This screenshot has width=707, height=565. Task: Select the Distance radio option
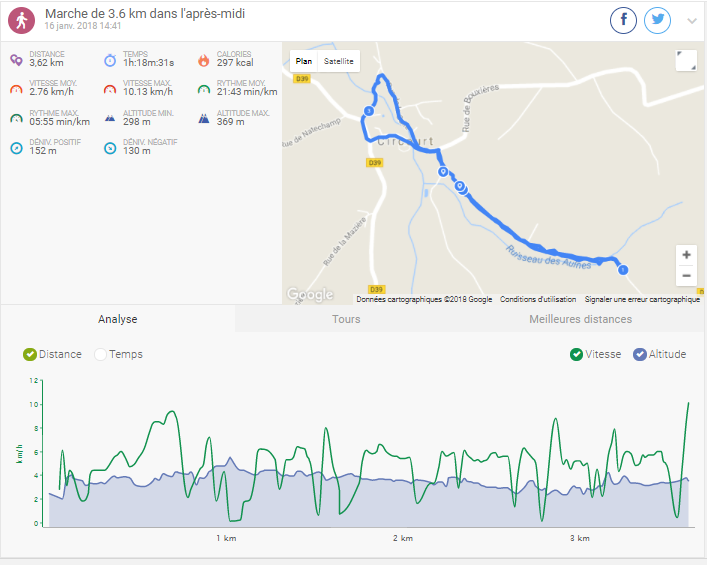click(30, 354)
